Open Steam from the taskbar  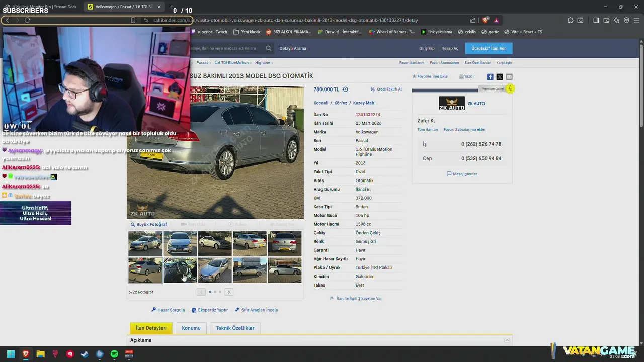(85, 354)
